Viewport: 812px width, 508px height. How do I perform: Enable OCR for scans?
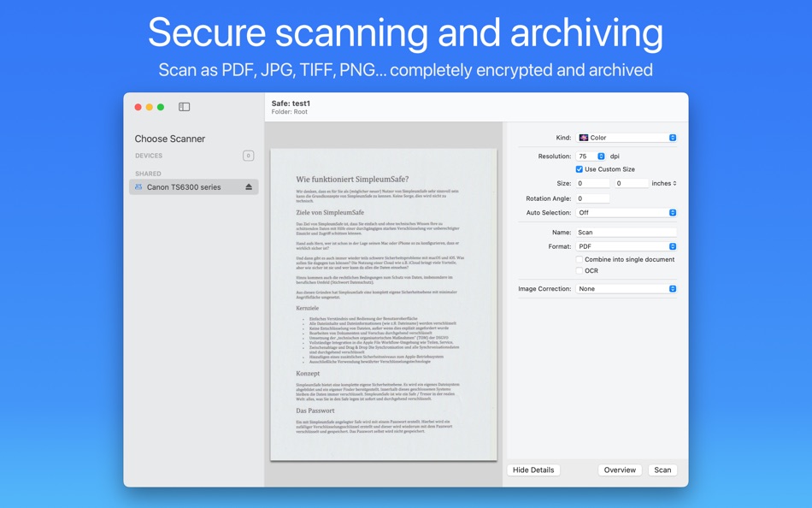click(x=579, y=270)
